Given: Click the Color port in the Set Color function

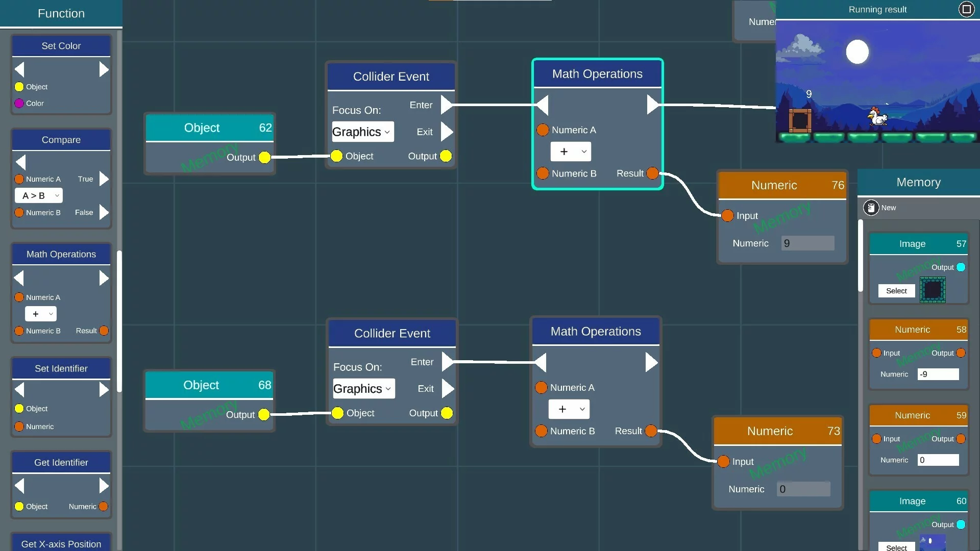Looking at the screenshot, I should (x=19, y=104).
